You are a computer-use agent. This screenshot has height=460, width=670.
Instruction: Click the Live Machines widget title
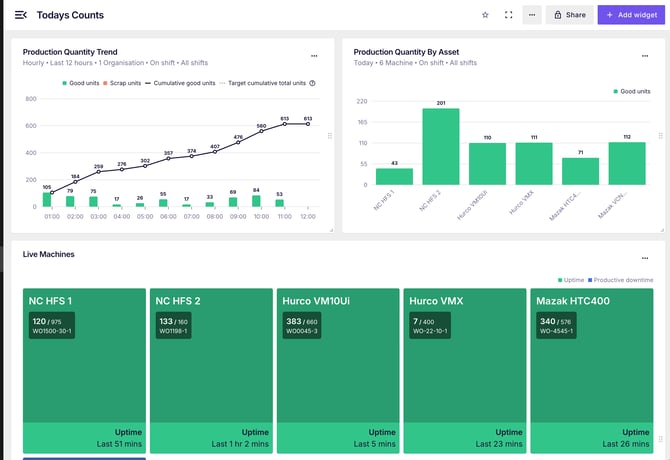click(49, 254)
